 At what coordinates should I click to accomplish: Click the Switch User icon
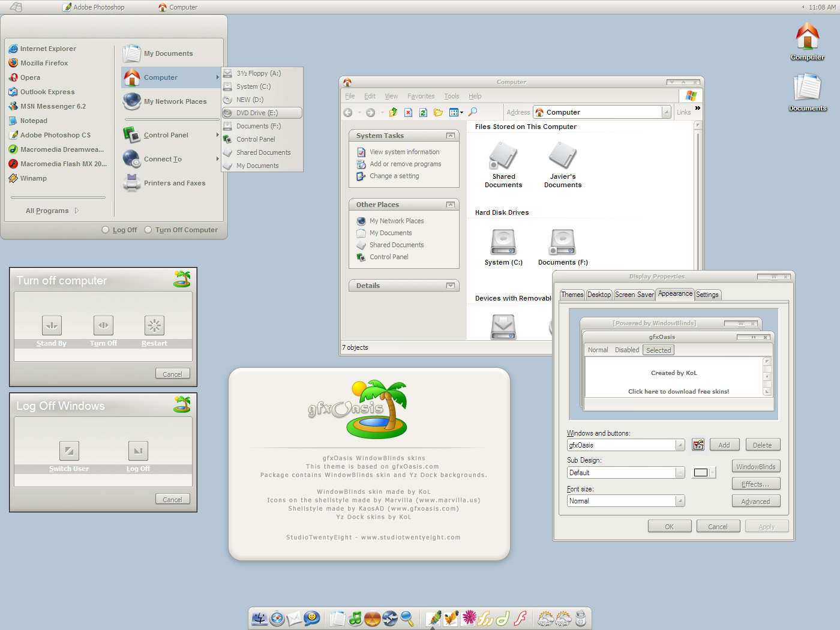coord(69,451)
